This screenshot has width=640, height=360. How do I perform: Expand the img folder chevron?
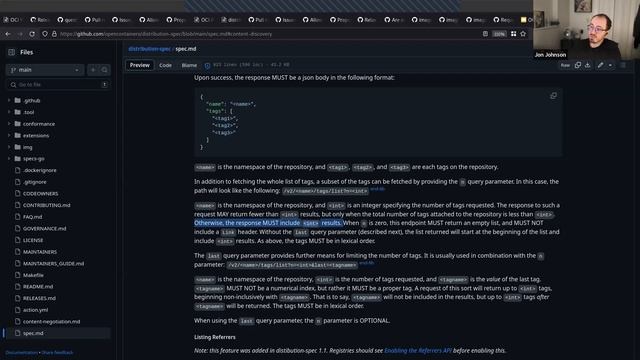tap(9, 147)
